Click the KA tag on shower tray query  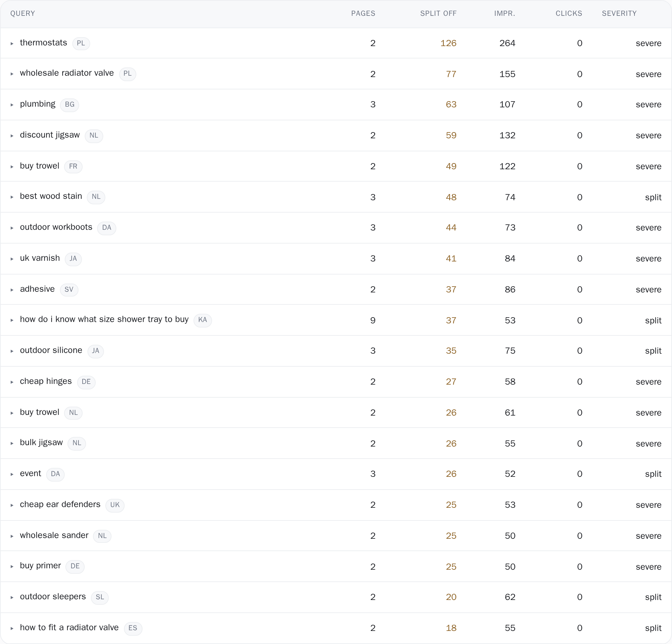click(x=202, y=320)
